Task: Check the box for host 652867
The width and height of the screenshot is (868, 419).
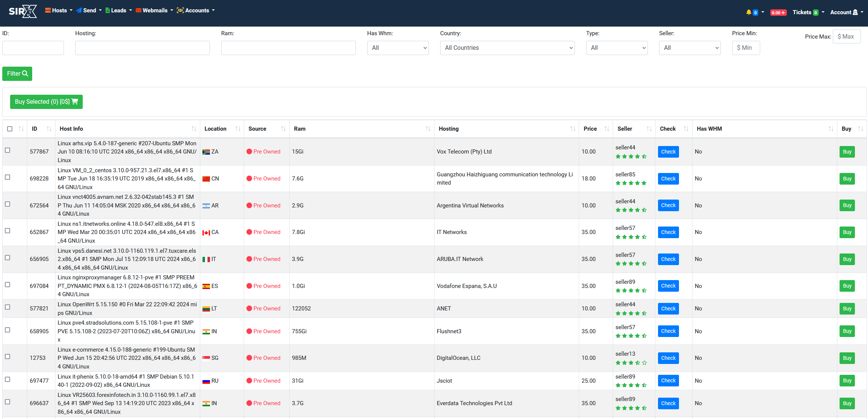Action: tap(7, 231)
